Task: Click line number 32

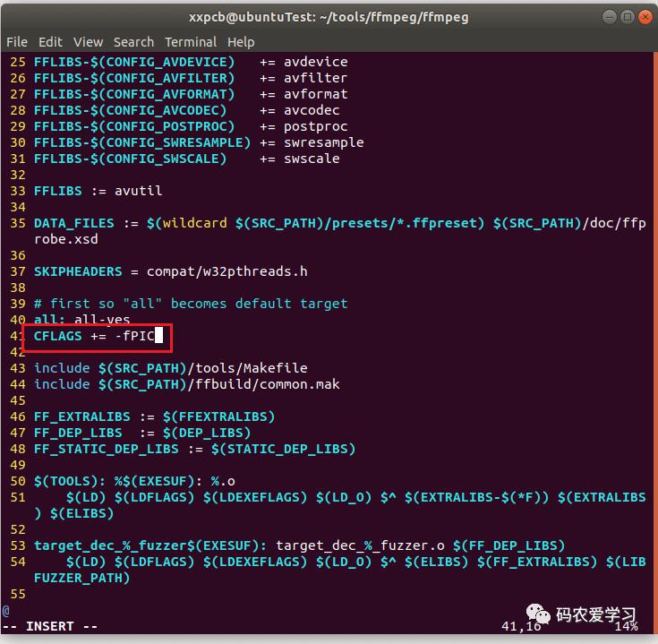Action: pos(18,175)
